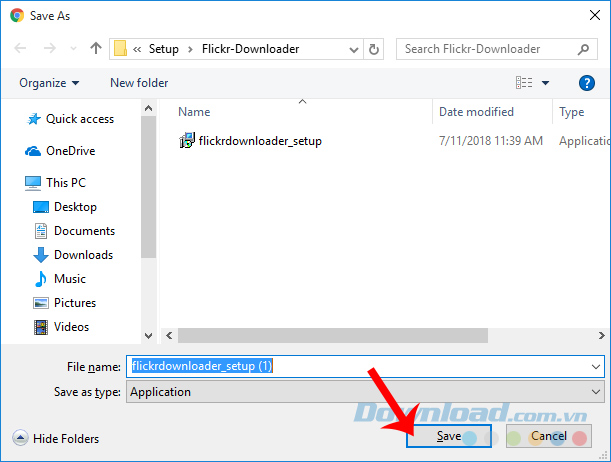The image size is (611, 462).
Task: Sort by the Name column header
Action: 194,112
